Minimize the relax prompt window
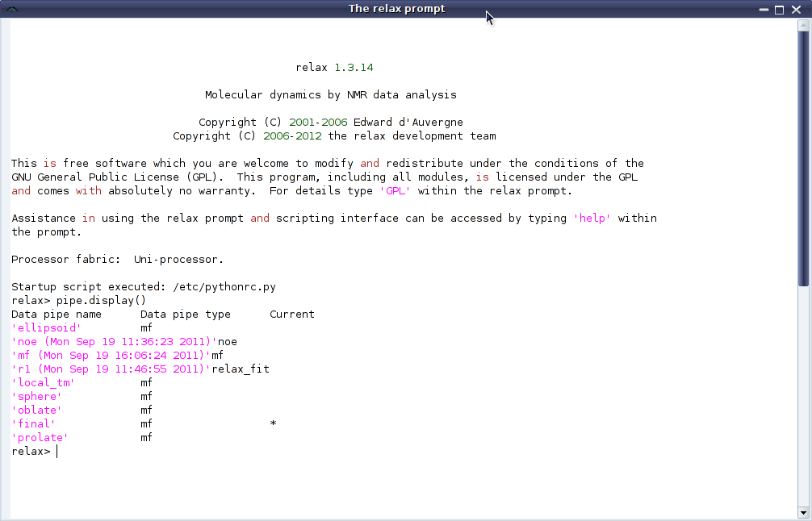 764,9
